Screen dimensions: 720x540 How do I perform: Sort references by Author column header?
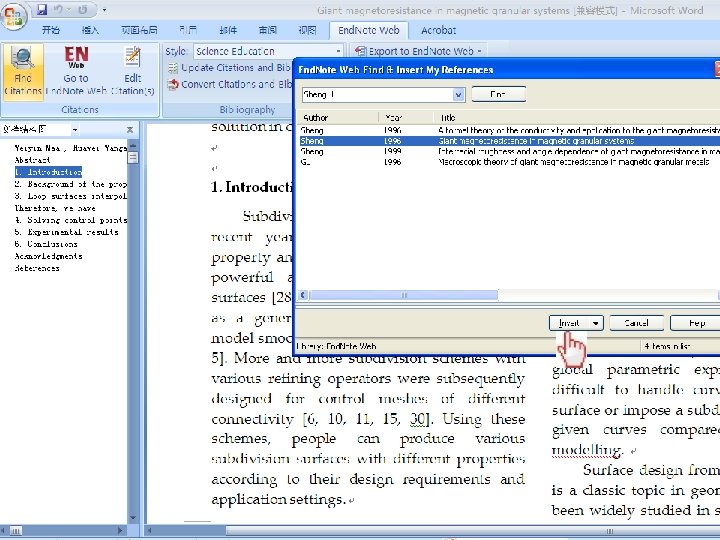pos(338,118)
